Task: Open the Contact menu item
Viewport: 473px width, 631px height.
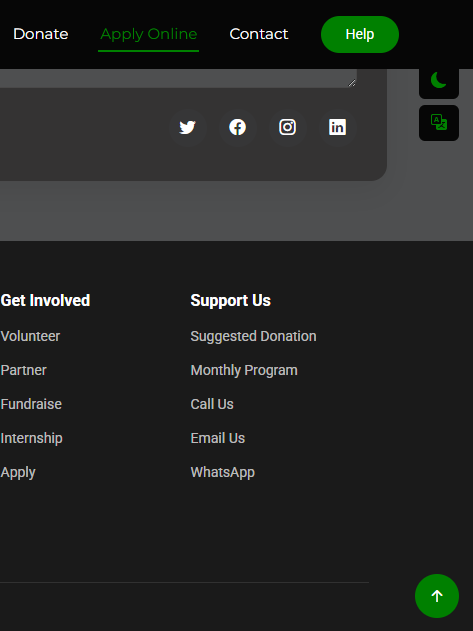Action: 259,34
